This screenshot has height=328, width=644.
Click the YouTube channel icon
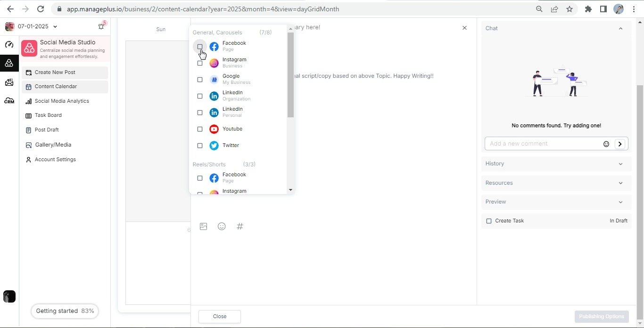214,129
